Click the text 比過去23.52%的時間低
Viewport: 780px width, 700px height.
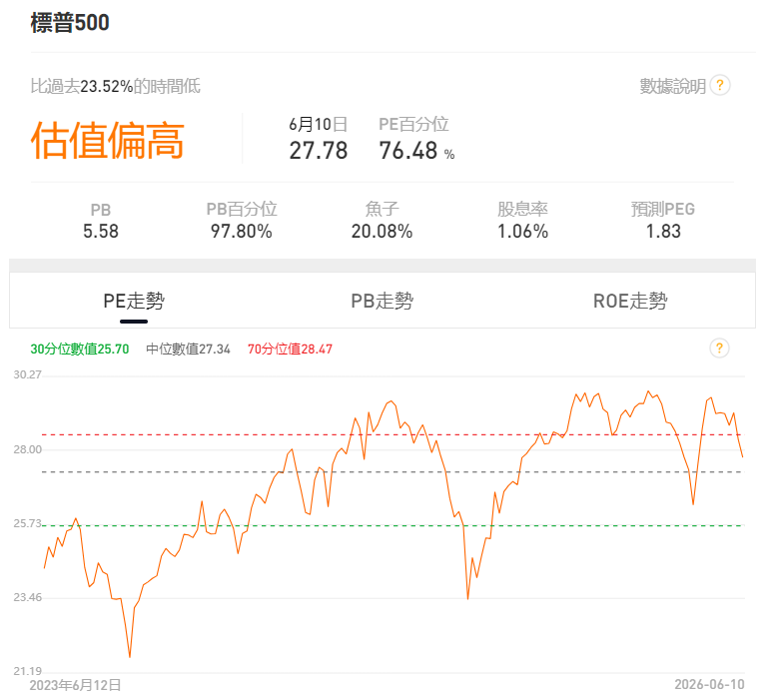pyautogui.click(x=116, y=86)
